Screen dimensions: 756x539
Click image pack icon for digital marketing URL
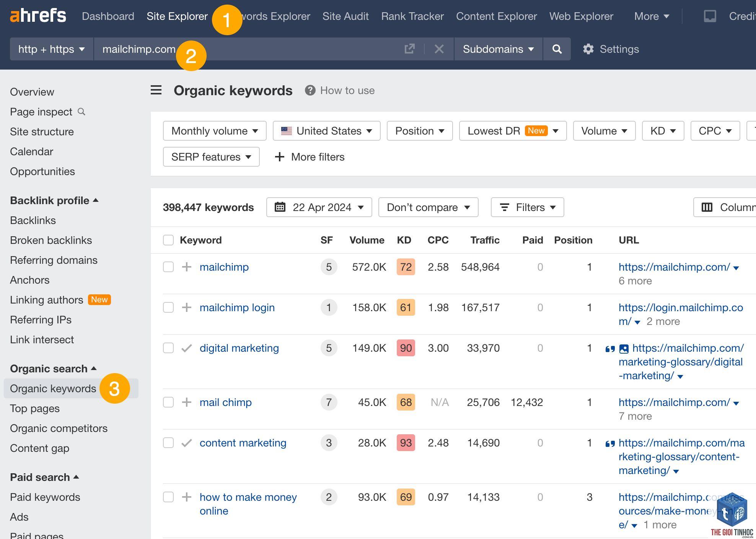point(624,349)
